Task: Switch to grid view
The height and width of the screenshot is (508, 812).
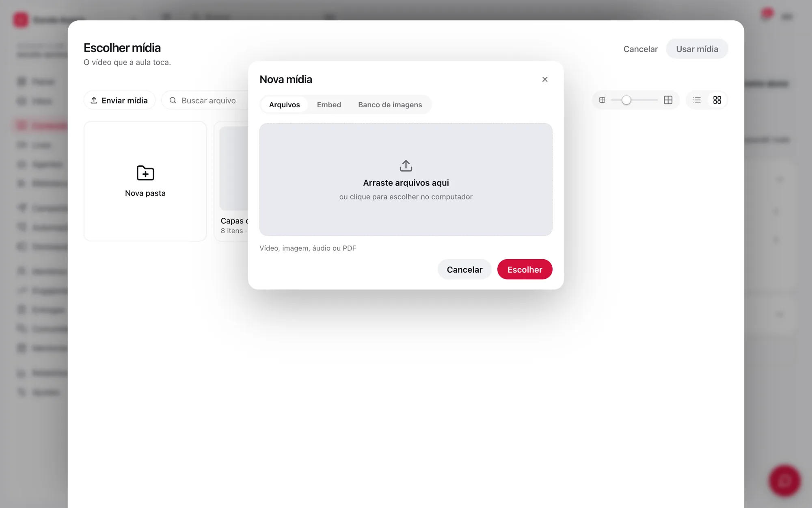Action: (717, 100)
